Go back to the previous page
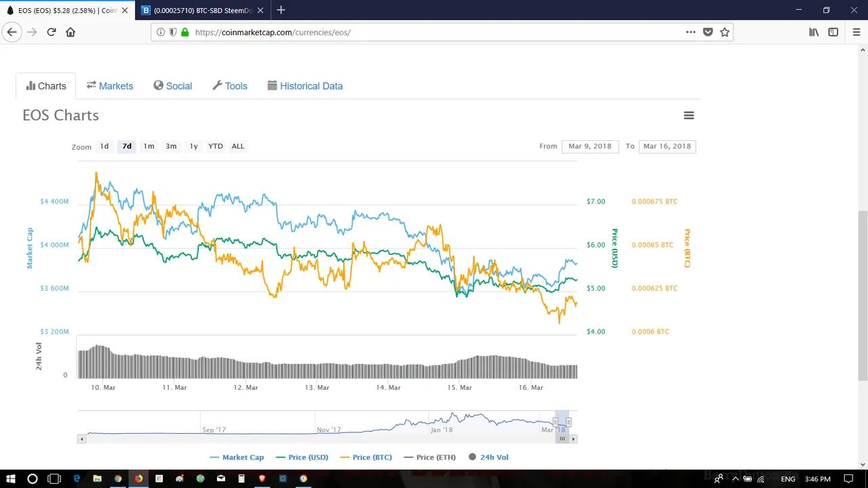This screenshot has width=868, height=488. 12,32
